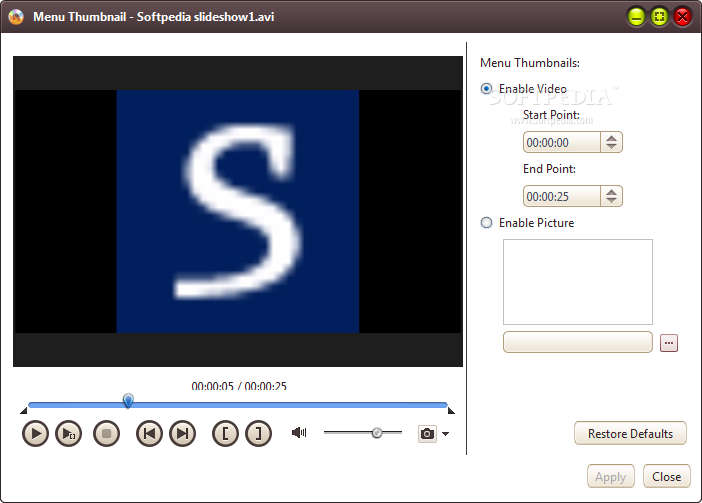Viewport: 702px width, 503px height.
Task: Click the picture file path field
Action: pyautogui.click(x=578, y=342)
